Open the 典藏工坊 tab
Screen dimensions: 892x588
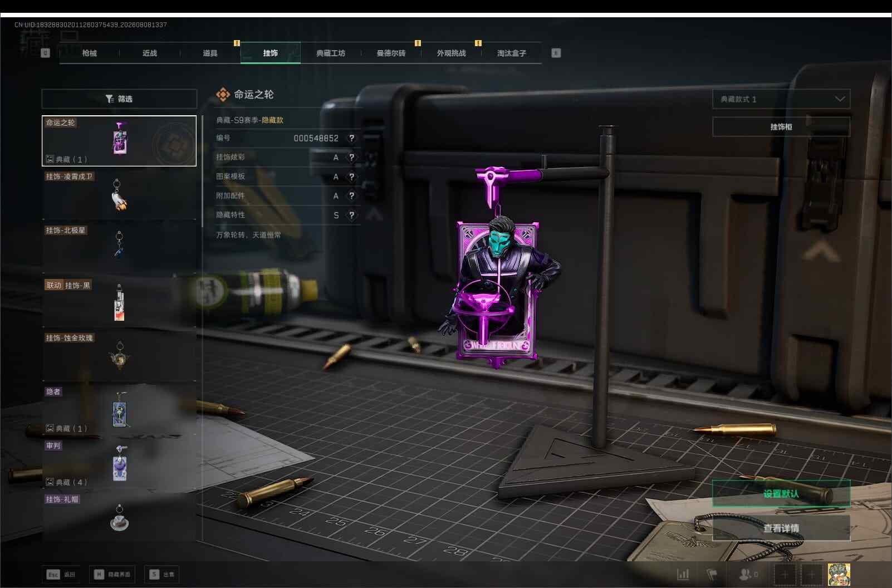tap(331, 53)
